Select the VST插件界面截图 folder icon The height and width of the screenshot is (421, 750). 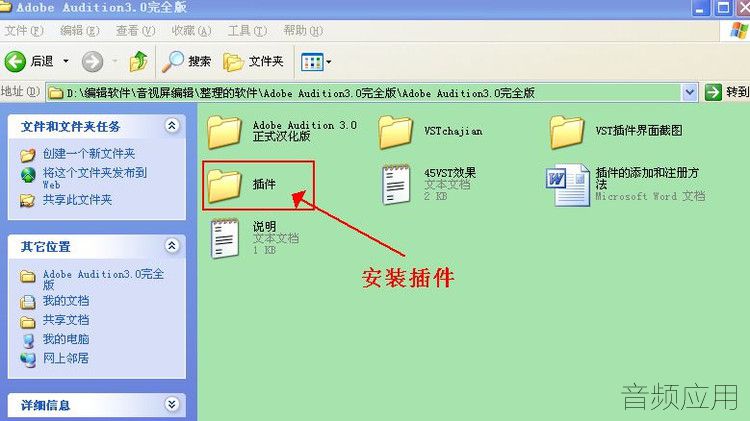(567, 132)
